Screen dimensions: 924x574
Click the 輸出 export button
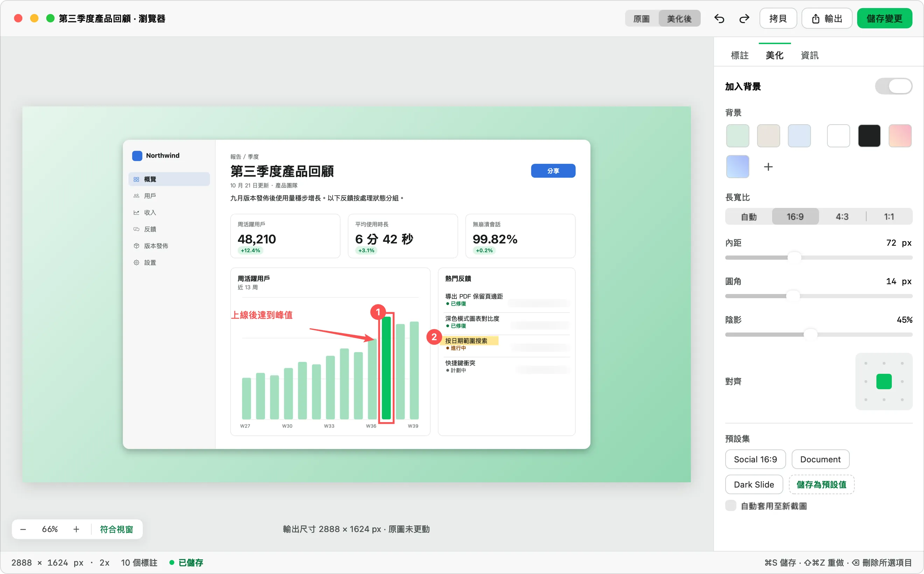click(x=827, y=19)
